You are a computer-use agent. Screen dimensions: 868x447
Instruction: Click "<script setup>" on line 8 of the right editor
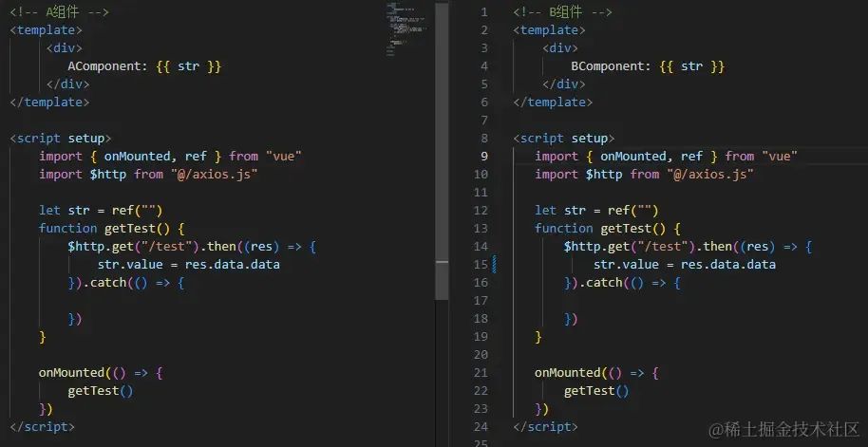(x=563, y=139)
